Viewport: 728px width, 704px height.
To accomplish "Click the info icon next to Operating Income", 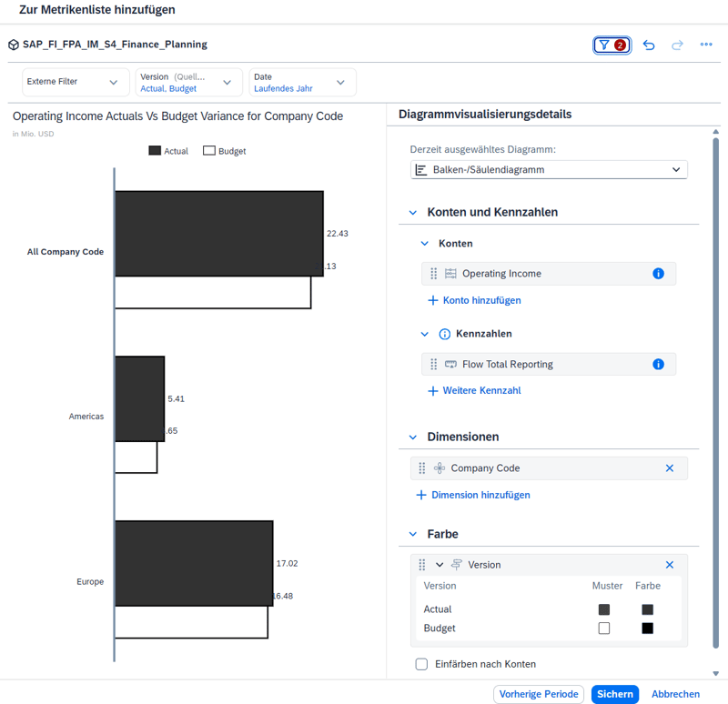I will point(658,273).
